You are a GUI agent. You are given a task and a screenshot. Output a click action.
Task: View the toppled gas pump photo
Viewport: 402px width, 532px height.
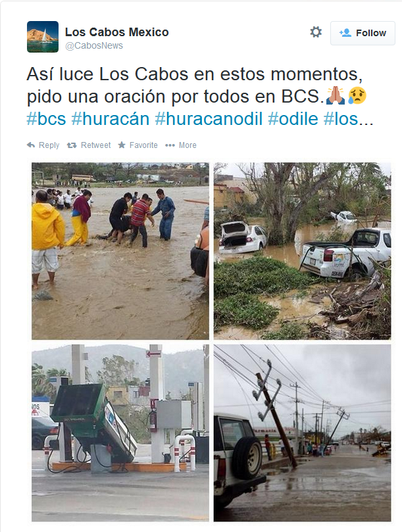[120, 433]
